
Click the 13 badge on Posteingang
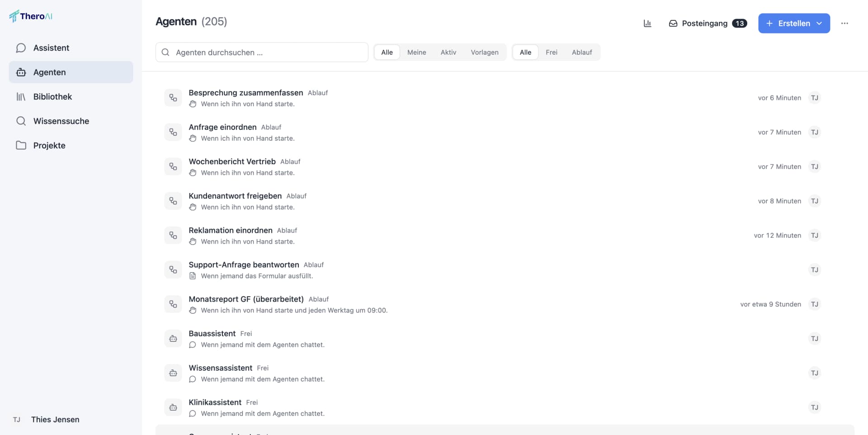click(x=740, y=24)
